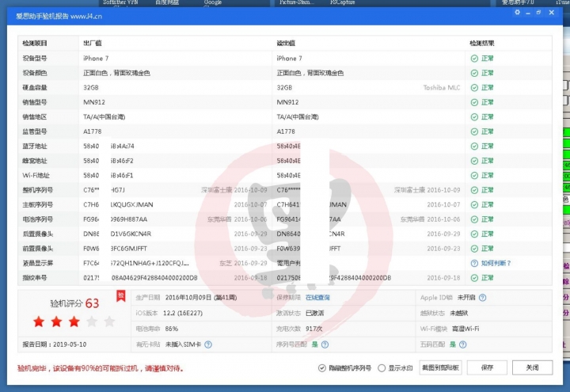Open help icon beside 序列号匹配
Image resolution: width=570 pixels, height=392 pixels.
click(x=325, y=344)
